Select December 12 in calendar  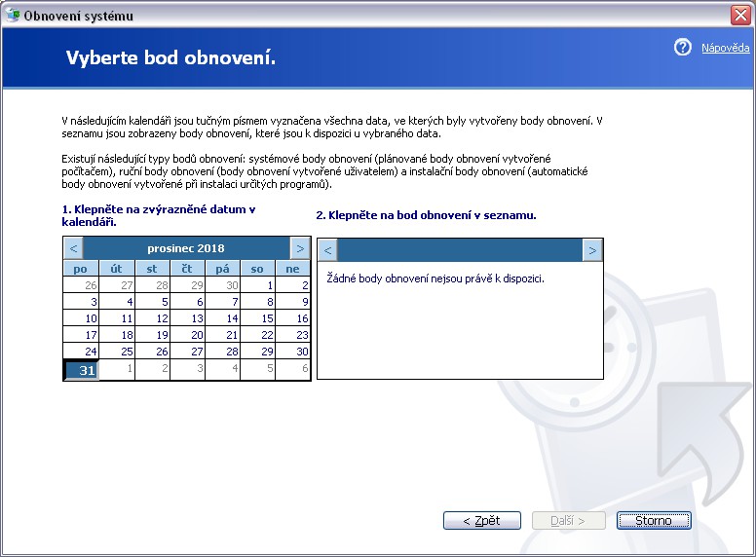pos(152,318)
